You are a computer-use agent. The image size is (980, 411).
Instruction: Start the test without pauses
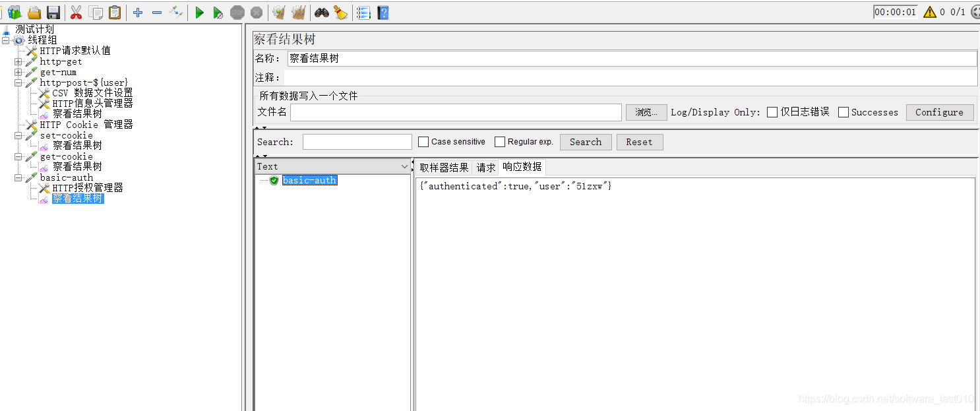[218, 12]
